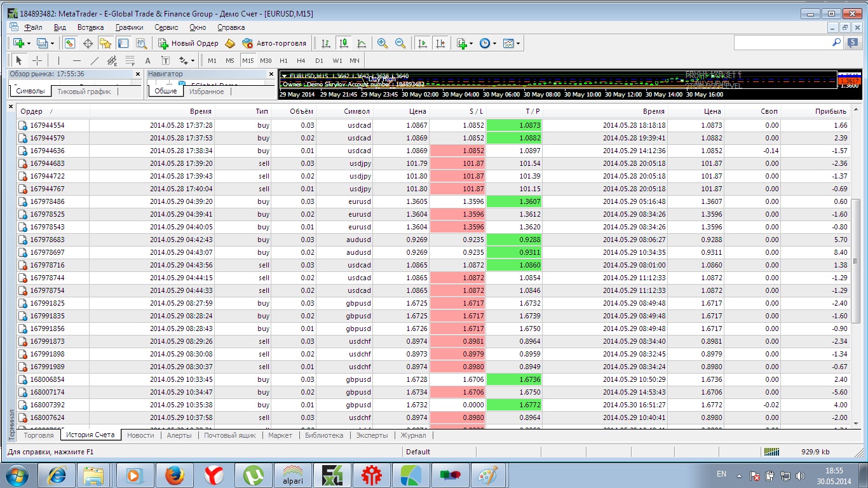Click the Zoom In magnifier icon

383,43
